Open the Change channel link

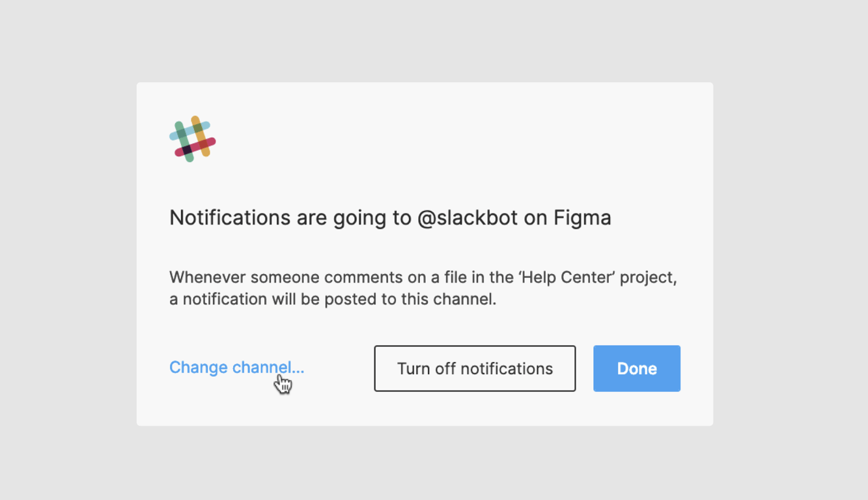tap(236, 367)
